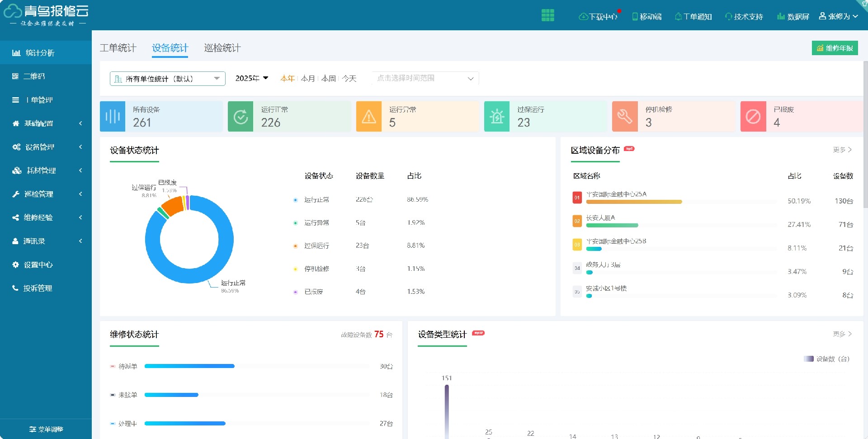Click the 运行正常 green check icon
Viewport: 868px width, 439px height.
point(241,117)
